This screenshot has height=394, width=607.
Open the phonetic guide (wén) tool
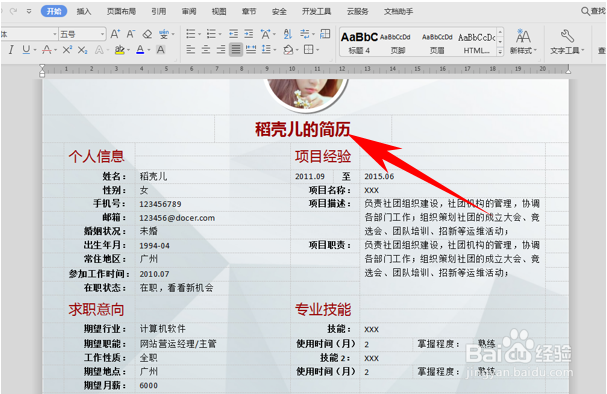click(164, 34)
